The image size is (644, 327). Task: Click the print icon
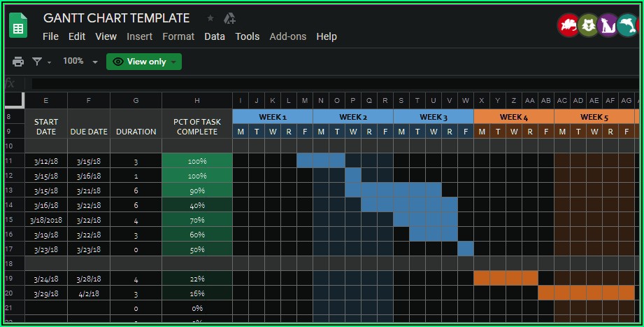pos(18,62)
